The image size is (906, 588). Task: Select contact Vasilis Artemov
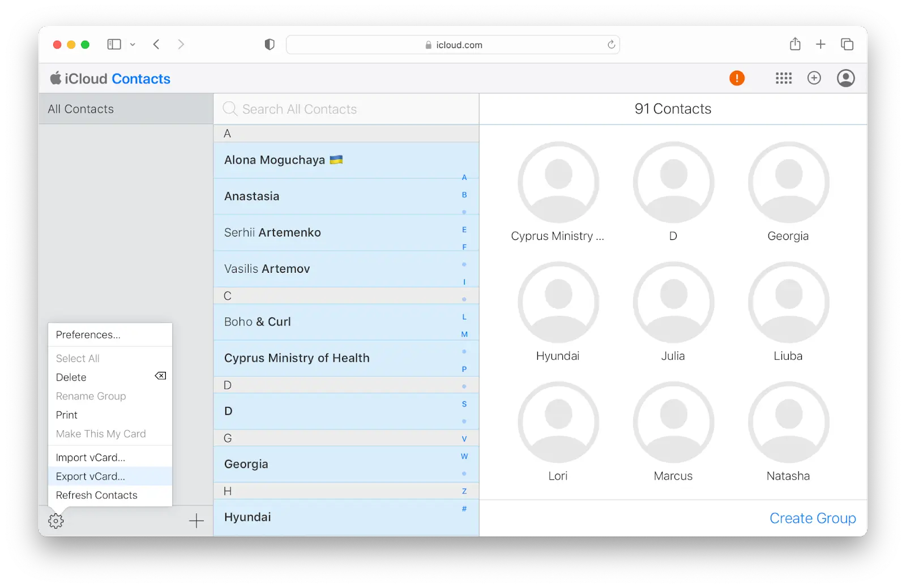tap(346, 269)
